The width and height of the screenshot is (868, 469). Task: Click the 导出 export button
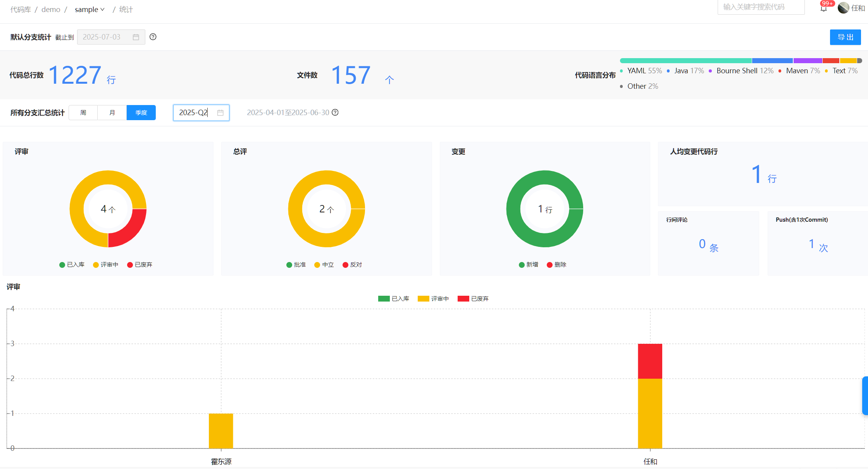(x=845, y=37)
